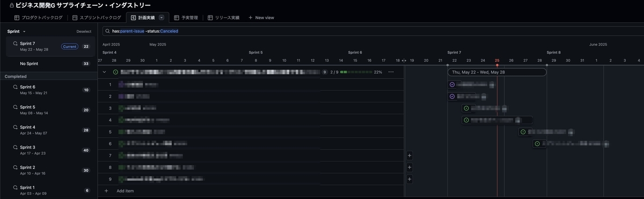Click the 22 count on Sprint 7

86,47
